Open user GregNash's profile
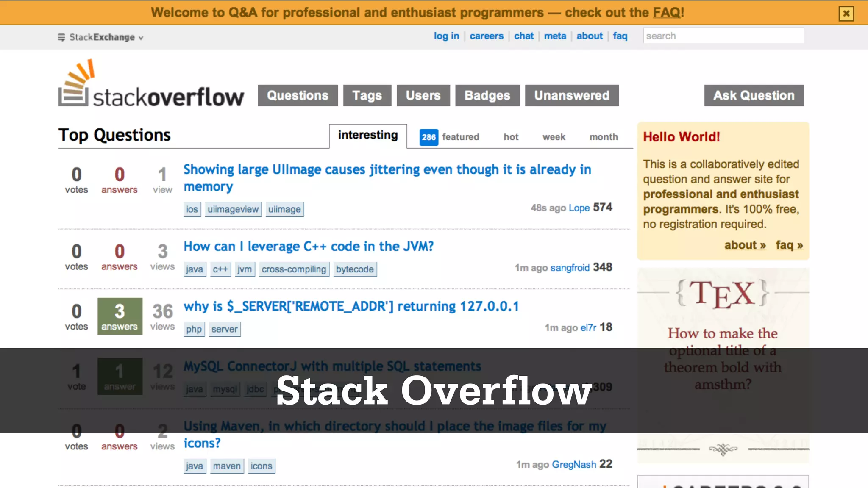This screenshot has height=488, width=868. pos(574,464)
